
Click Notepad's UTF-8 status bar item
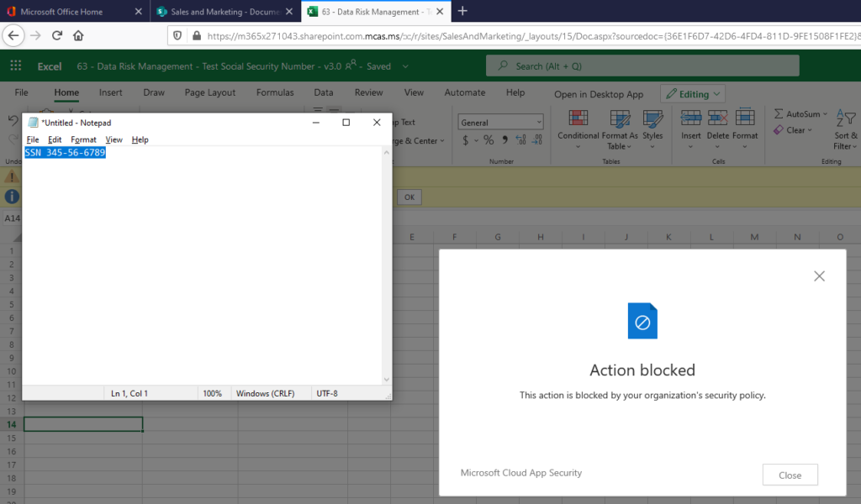click(x=327, y=392)
